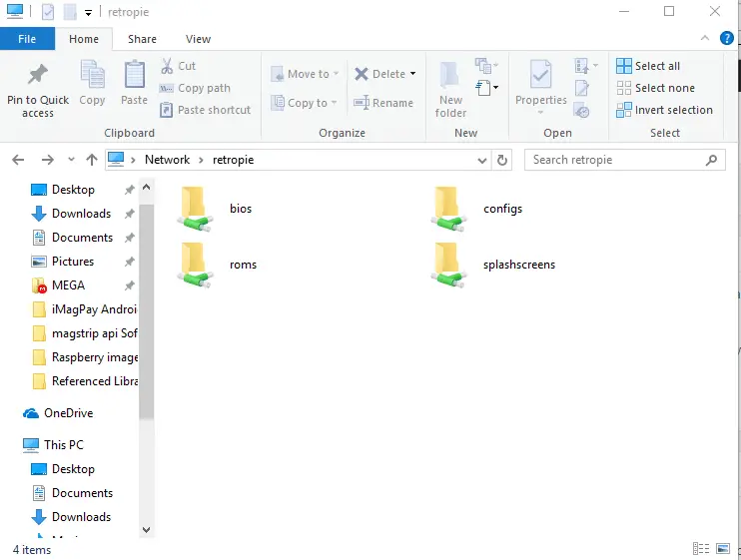Screen dimensions: 741x560
Task: Click the magnifier search icon
Action: [x=711, y=160]
